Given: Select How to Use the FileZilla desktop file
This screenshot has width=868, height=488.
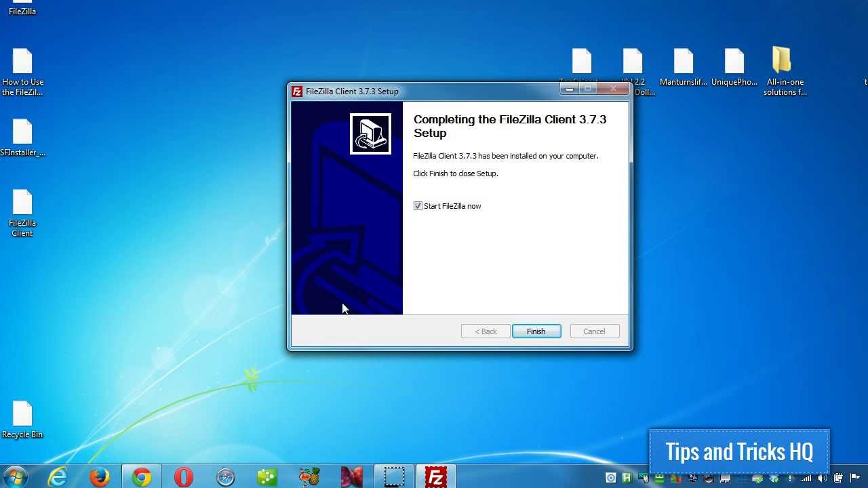Looking at the screenshot, I should [22, 73].
